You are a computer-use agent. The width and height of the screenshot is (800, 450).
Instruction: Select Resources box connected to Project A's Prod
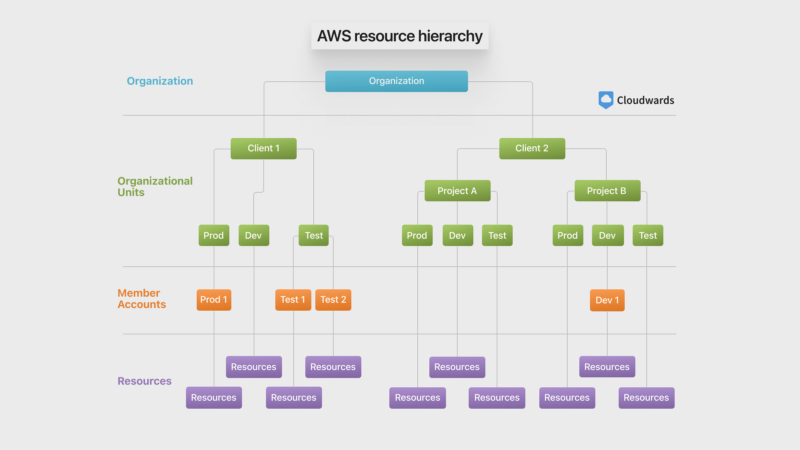click(417, 398)
